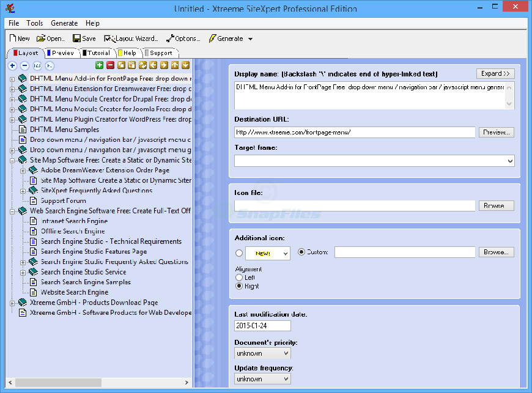
Task: Select the Left alignment radio button
Action: 239,277
